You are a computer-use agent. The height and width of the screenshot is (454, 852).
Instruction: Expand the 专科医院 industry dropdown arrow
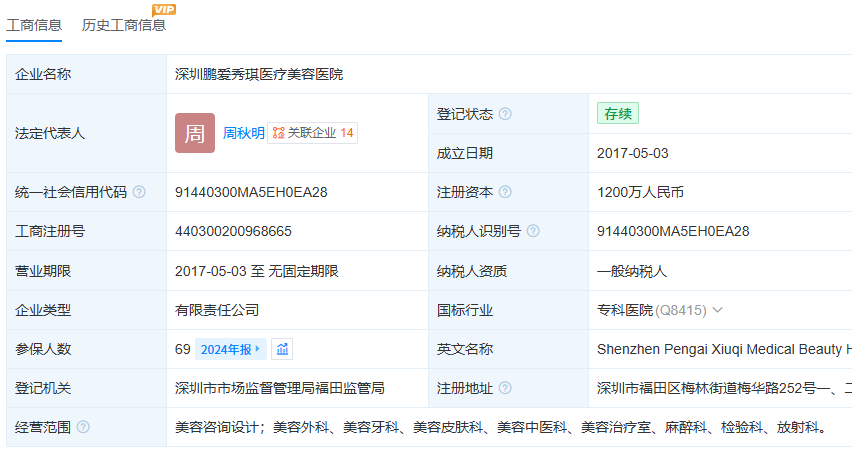(717, 310)
